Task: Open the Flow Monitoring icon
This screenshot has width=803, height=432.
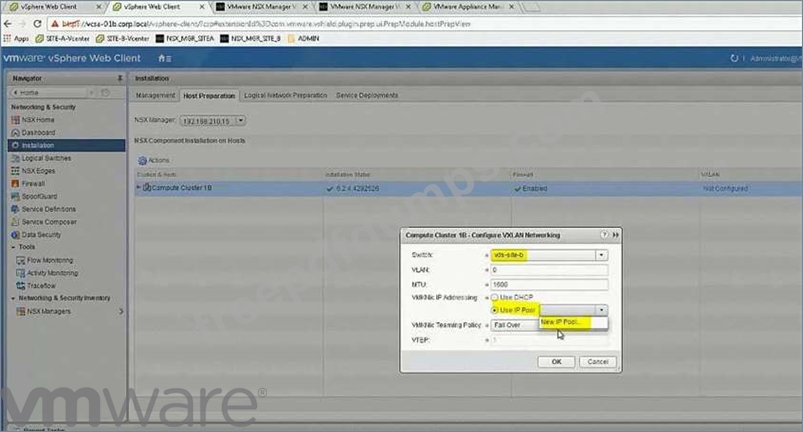Action: (x=20, y=261)
